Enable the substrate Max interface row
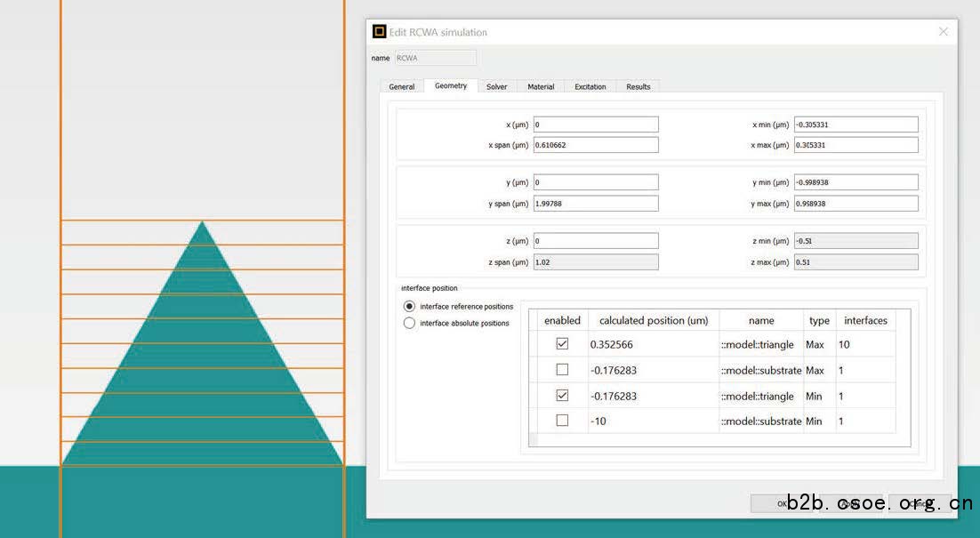The width and height of the screenshot is (980, 538). (562, 370)
